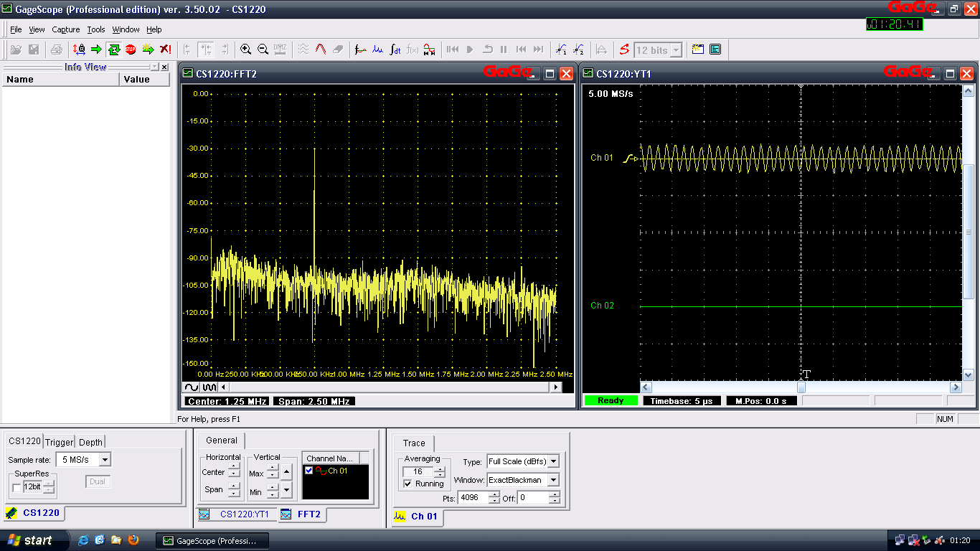This screenshot has width=980, height=551.
Task: Select the zoom in magnifier tool
Action: coord(245,50)
